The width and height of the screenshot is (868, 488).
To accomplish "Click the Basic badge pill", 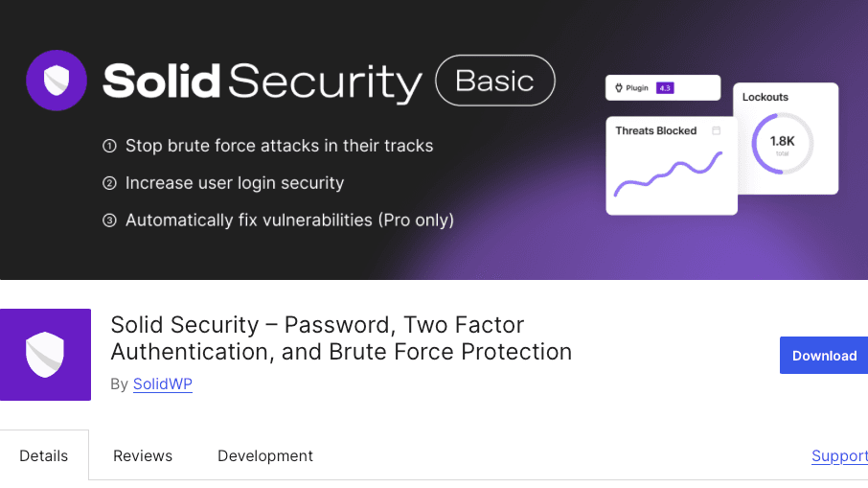I will (495, 81).
